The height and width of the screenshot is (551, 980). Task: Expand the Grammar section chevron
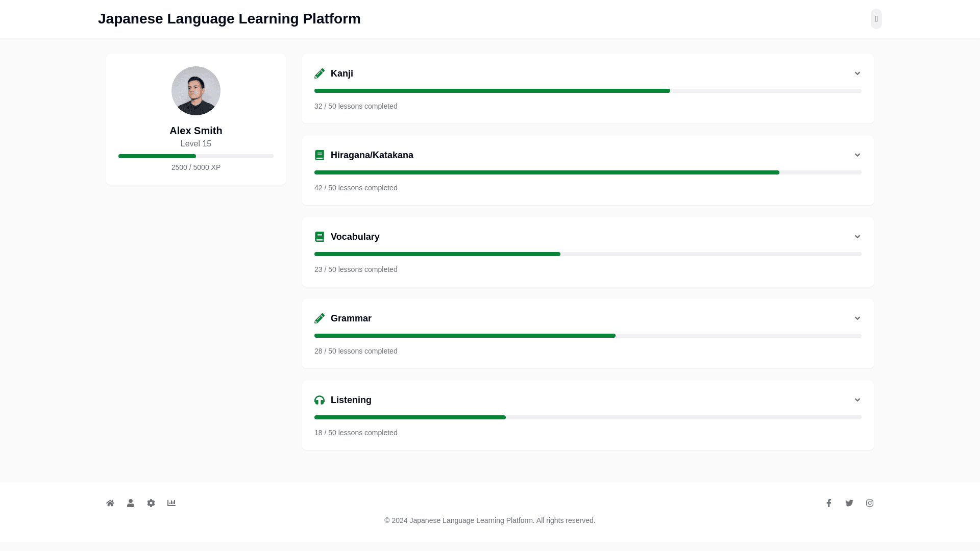tap(857, 318)
